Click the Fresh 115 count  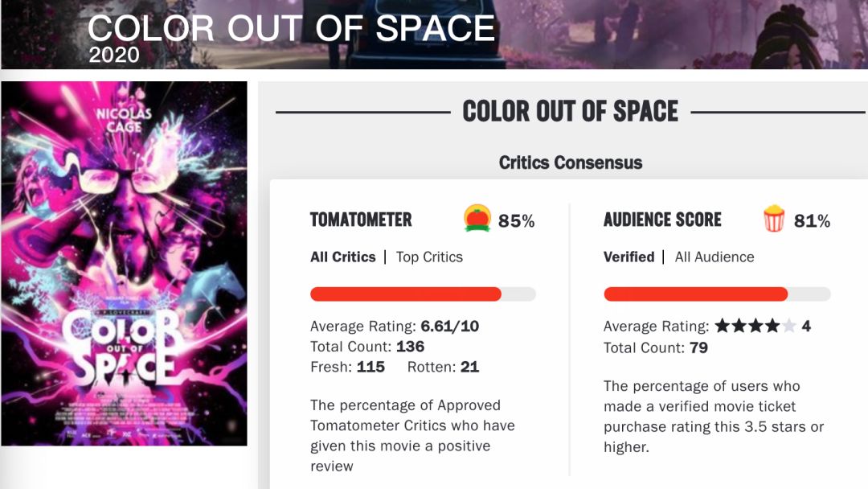coord(371,367)
